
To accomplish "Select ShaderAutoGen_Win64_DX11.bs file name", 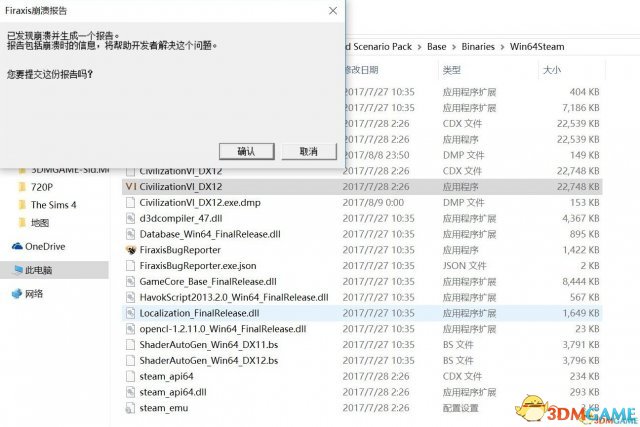I will [x=209, y=345].
